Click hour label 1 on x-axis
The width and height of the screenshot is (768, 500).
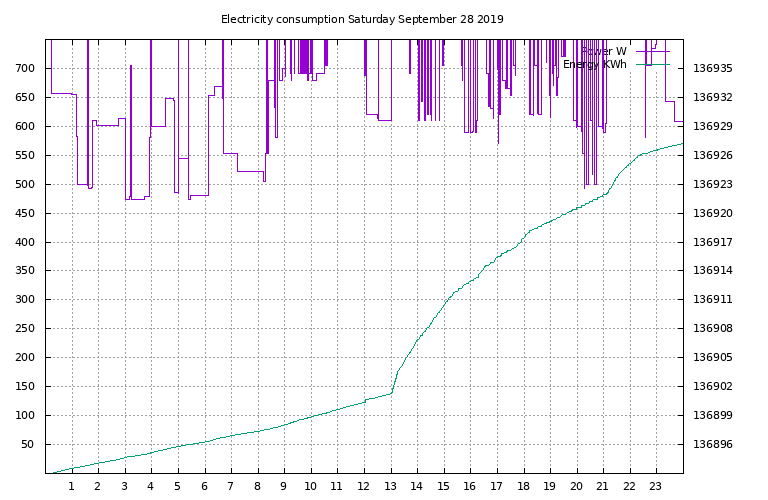[x=72, y=486]
